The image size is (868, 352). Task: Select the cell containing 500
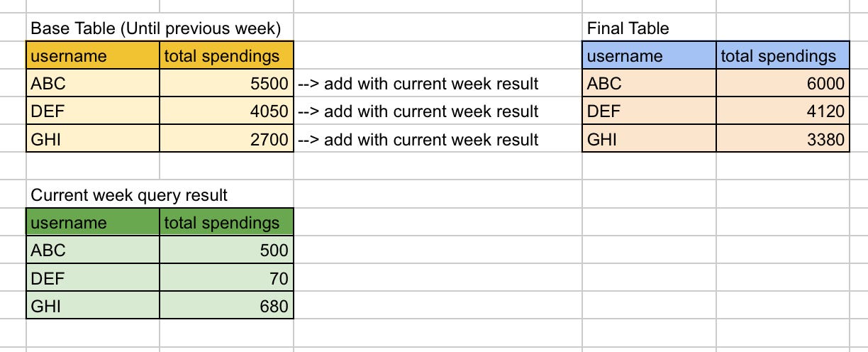pos(226,251)
